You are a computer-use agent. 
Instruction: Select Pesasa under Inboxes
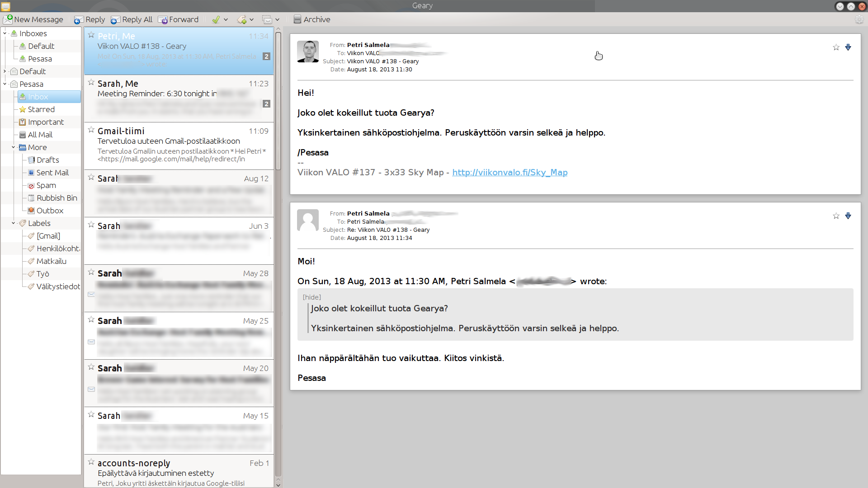pos(40,59)
